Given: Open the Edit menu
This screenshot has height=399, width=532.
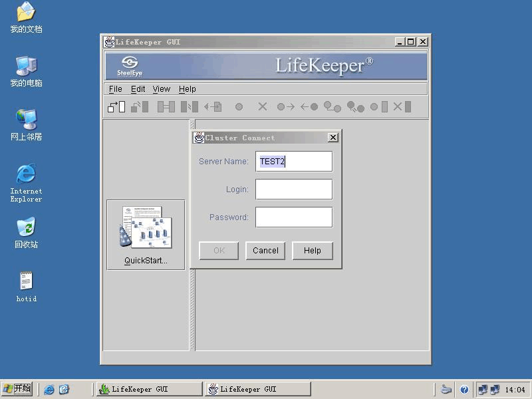Looking at the screenshot, I should click(138, 89).
